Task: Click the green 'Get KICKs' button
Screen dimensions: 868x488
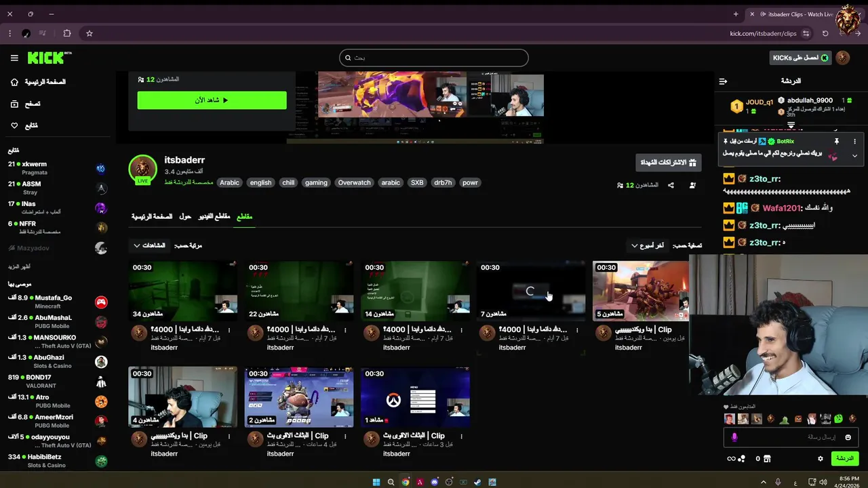Action: pyautogui.click(x=801, y=58)
